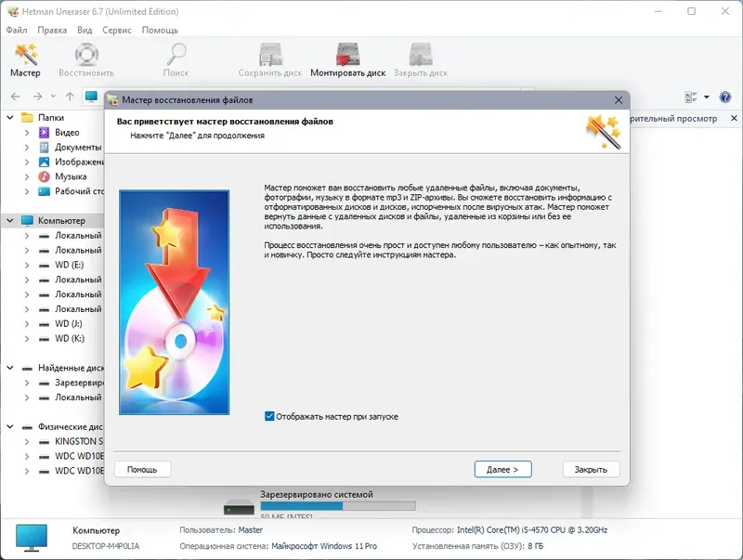Open help via blue question mark icon
Viewport: 743px width, 560px height.
click(724, 98)
